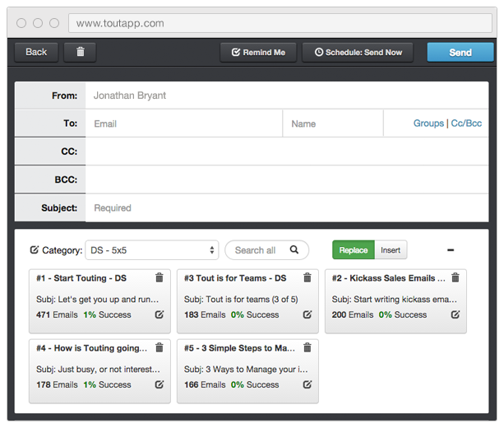Click the To Email input field
Screen dimensions: 504x428
184,123
